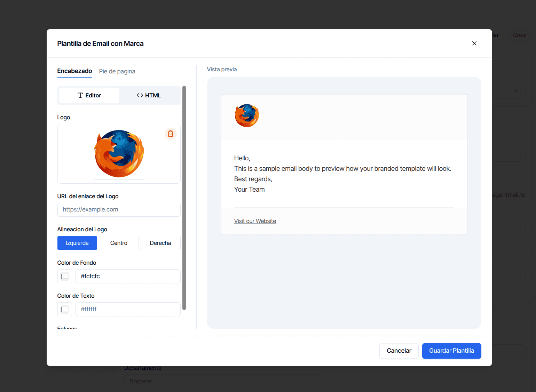536x392 pixels.
Task: Align logo to Derecha
Action: coord(160,243)
